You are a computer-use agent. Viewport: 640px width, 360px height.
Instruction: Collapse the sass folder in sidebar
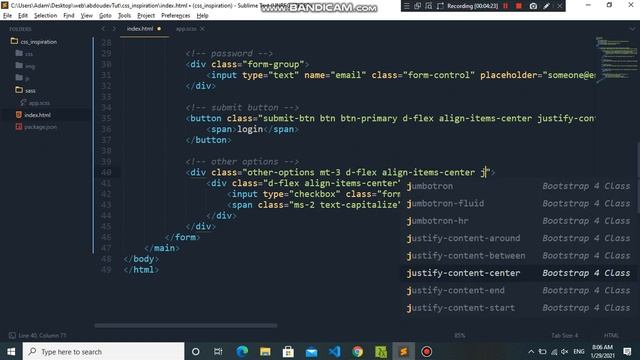(x=25, y=90)
